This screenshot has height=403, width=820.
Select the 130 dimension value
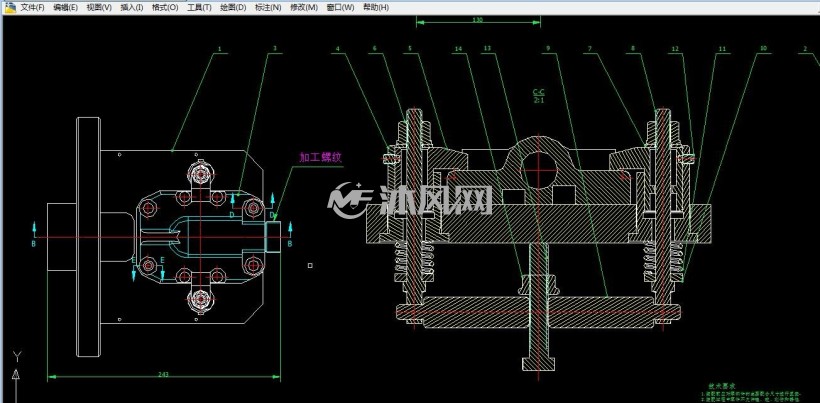477,20
